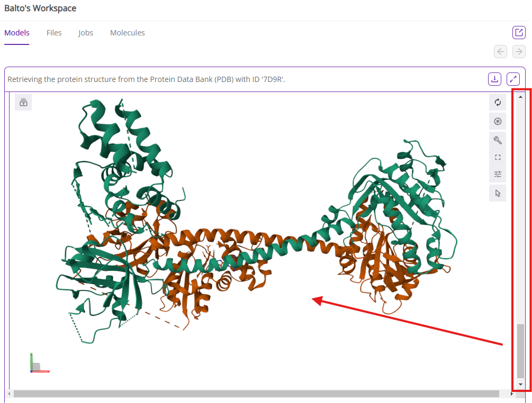Click the screenshot camera shutter icon
This screenshot has height=403, width=532.
[x=498, y=122]
